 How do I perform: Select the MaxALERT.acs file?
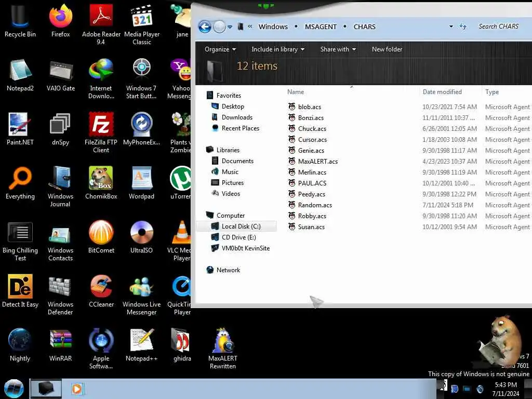(x=317, y=162)
